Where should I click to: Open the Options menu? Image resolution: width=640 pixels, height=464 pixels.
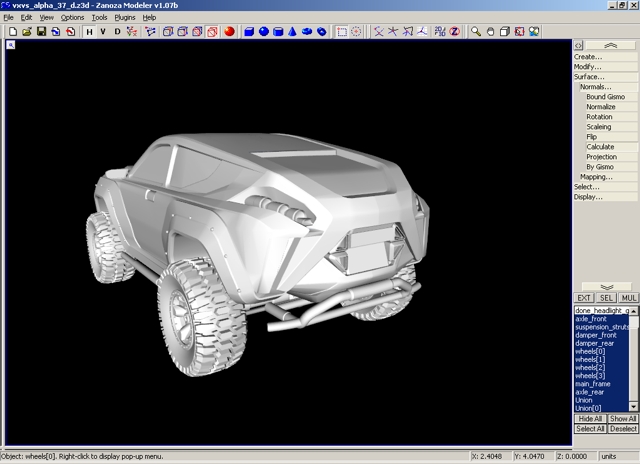pyautogui.click(x=72, y=18)
